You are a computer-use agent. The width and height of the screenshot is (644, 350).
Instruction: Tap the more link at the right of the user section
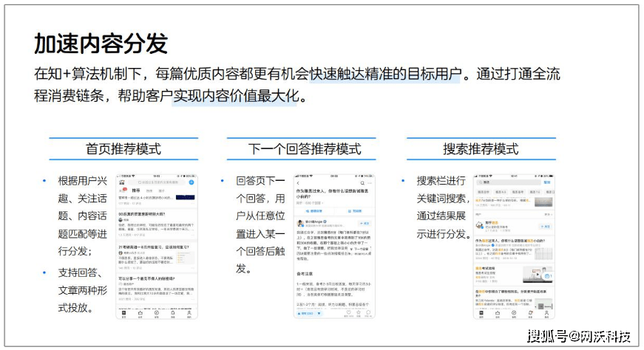tap(547, 214)
